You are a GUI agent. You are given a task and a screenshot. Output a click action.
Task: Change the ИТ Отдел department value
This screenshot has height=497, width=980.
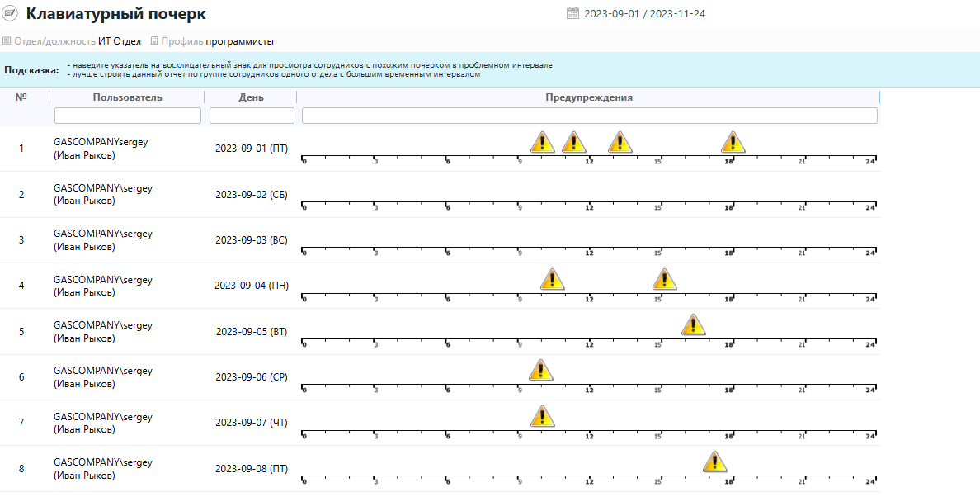coord(120,42)
